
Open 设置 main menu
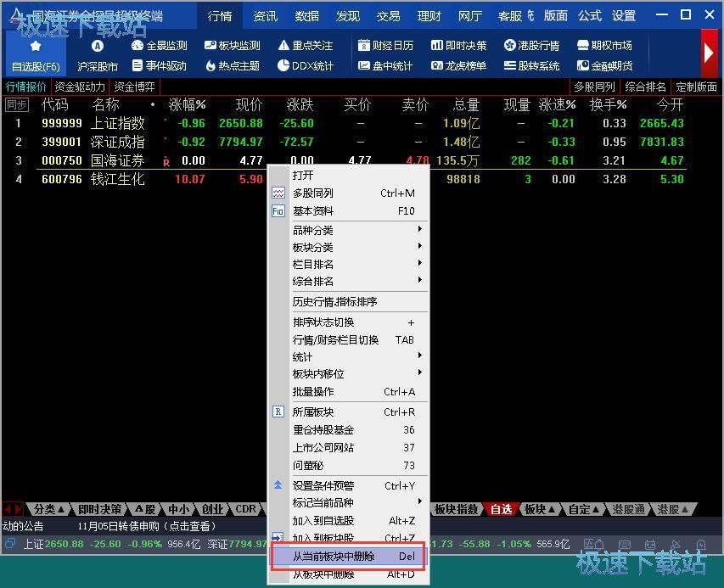[x=624, y=16]
